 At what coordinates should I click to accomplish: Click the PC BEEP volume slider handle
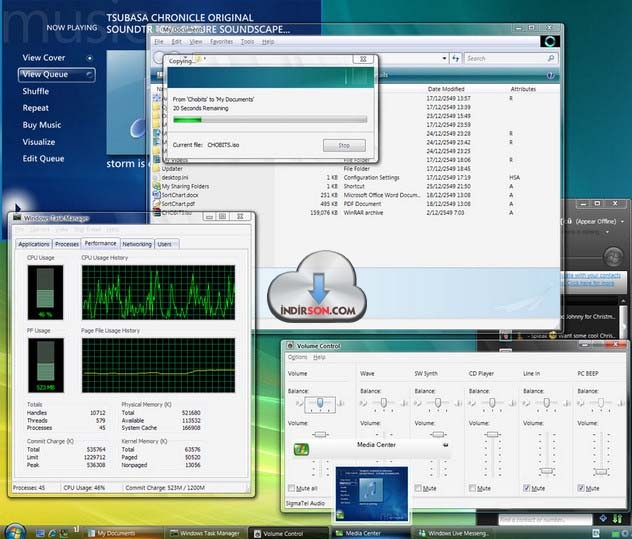coord(601,471)
